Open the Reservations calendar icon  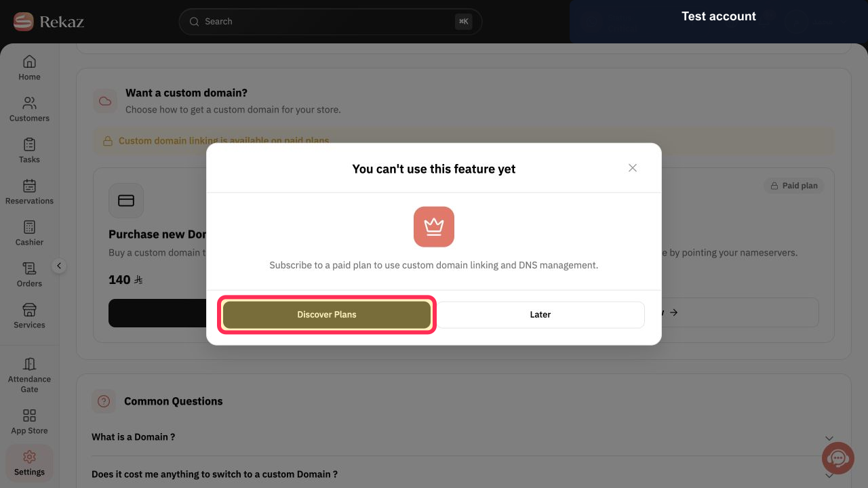(29, 186)
